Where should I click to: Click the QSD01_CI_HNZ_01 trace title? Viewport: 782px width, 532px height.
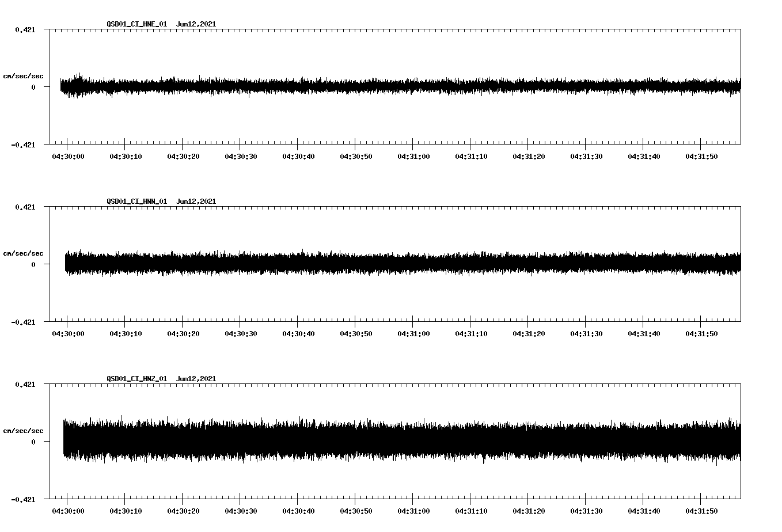pos(136,379)
